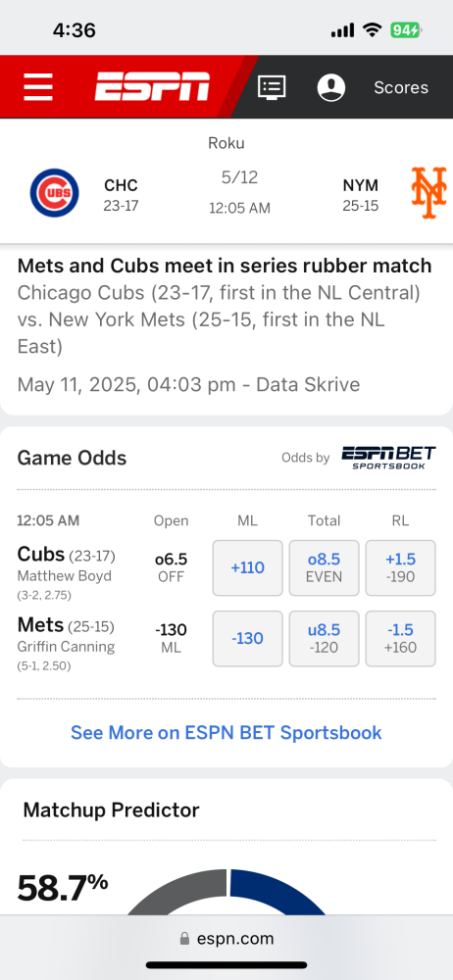Tap the New York Mets logo
453x980 pixels.
pyautogui.click(x=429, y=192)
